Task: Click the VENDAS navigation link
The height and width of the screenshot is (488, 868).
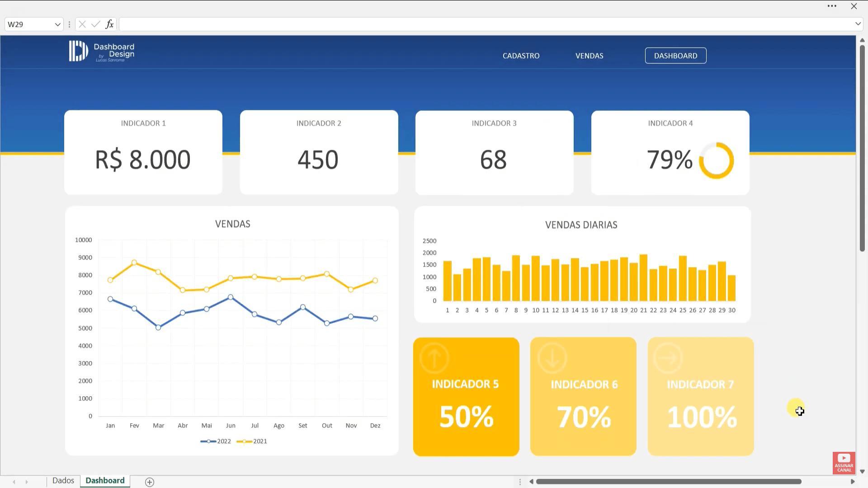Action: pyautogui.click(x=589, y=56)
